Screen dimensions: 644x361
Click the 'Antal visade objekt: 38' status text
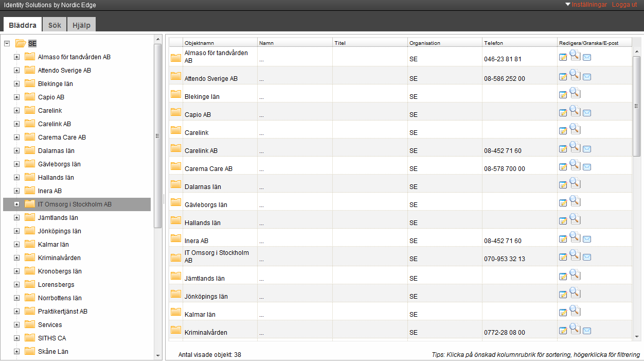pyautogui.click(x=210, y=355)
